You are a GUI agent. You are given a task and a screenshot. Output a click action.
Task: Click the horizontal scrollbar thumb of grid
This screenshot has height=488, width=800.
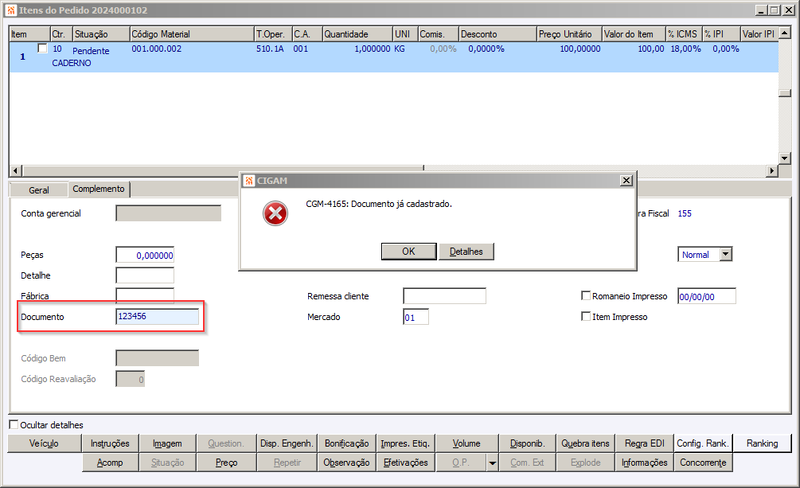[x=223, y=170]
